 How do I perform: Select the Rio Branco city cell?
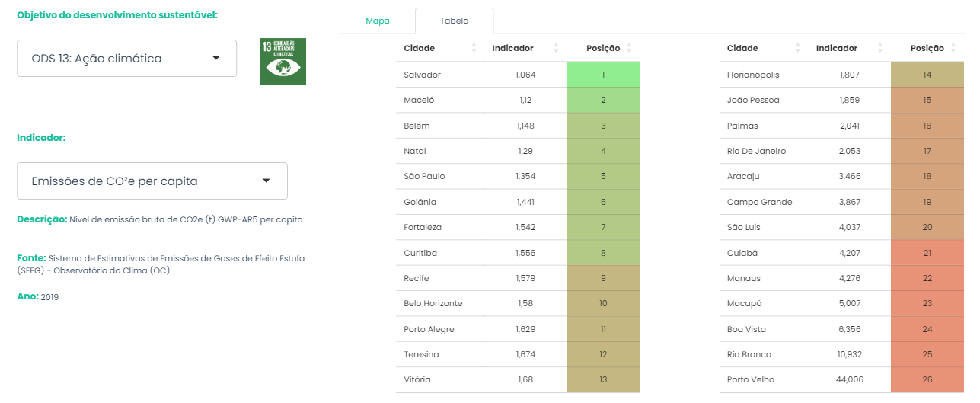pos(764,354)
